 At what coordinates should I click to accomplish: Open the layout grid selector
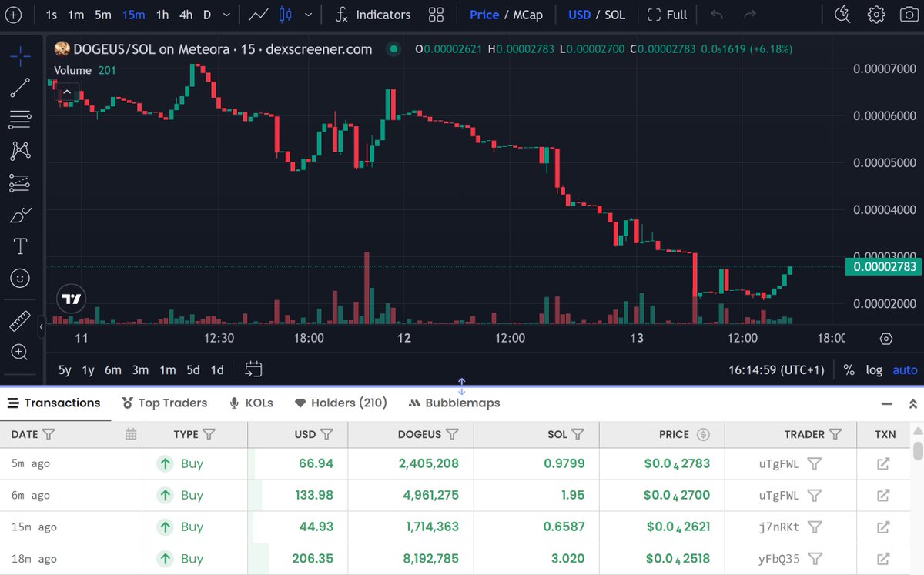click(436, 15)
